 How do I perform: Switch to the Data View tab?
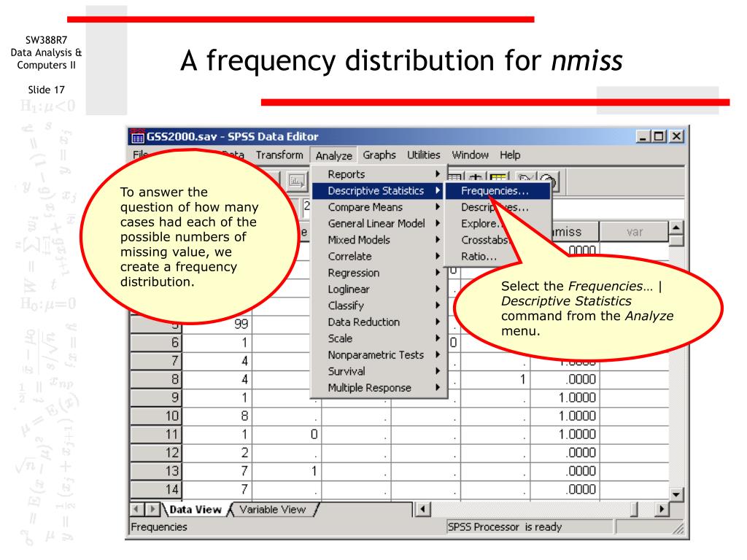pos(195,510)
